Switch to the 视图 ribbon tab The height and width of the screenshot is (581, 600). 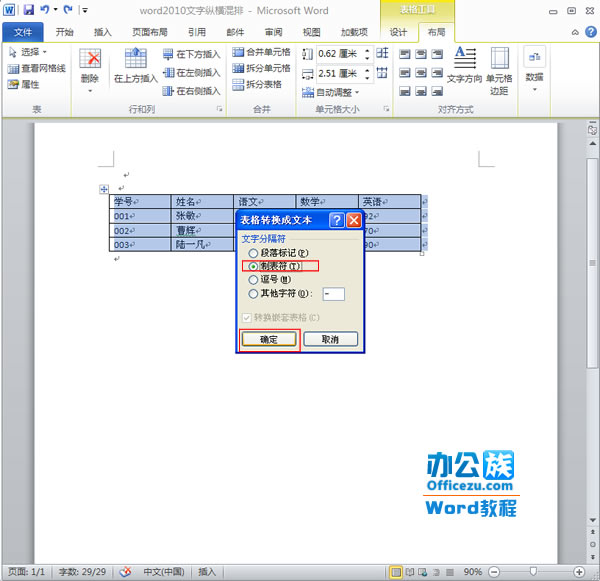coord(311,32)
